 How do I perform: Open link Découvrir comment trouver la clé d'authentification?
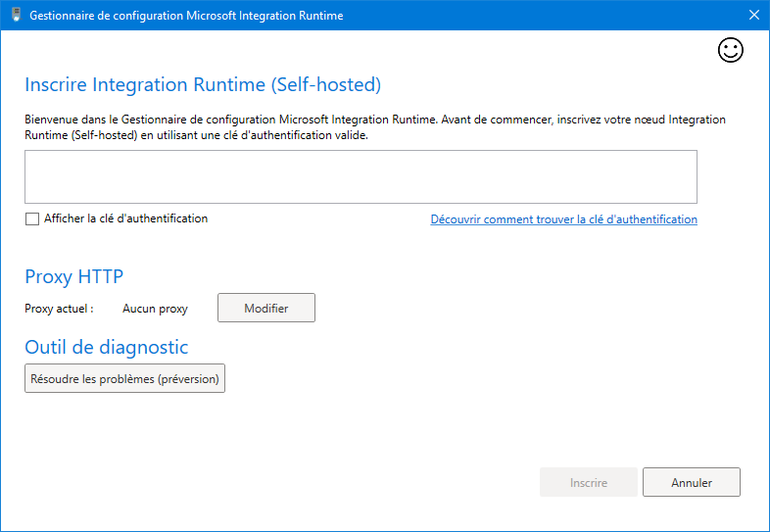point(563,219)
